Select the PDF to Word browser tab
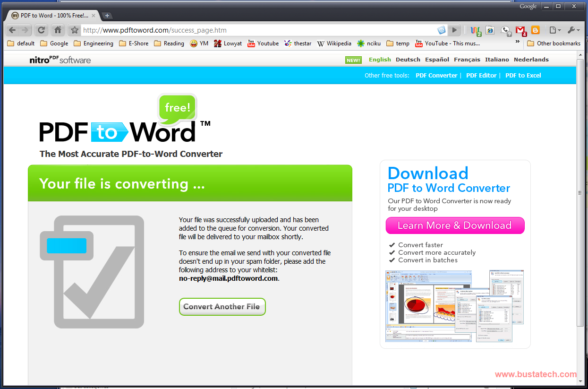The height and width of the screenshot is (389, 588). tap(52, 15)
